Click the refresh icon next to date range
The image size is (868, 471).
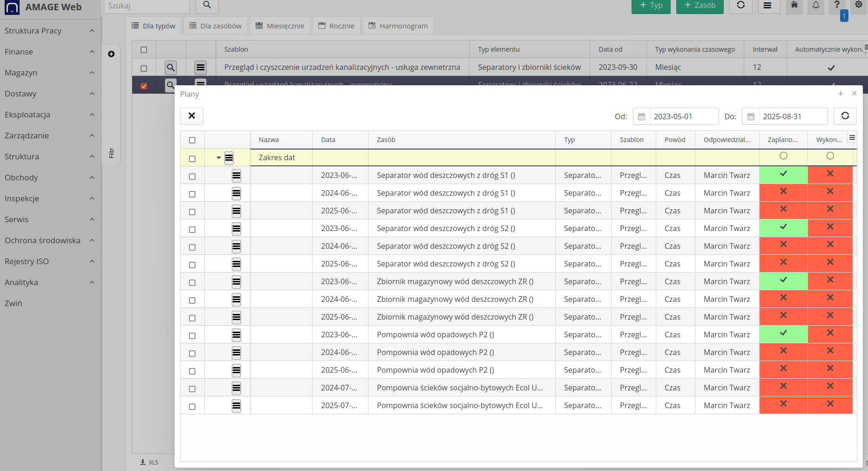tap(845, 116)
